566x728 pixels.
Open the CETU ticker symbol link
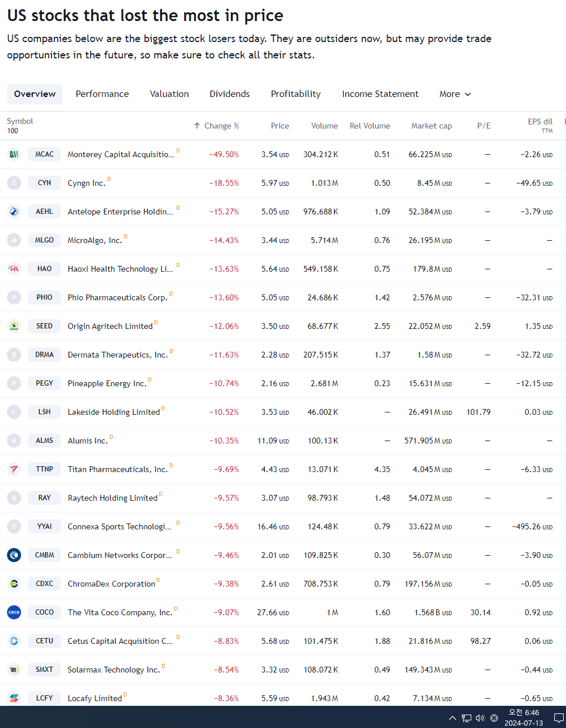[x=44, y=641]
